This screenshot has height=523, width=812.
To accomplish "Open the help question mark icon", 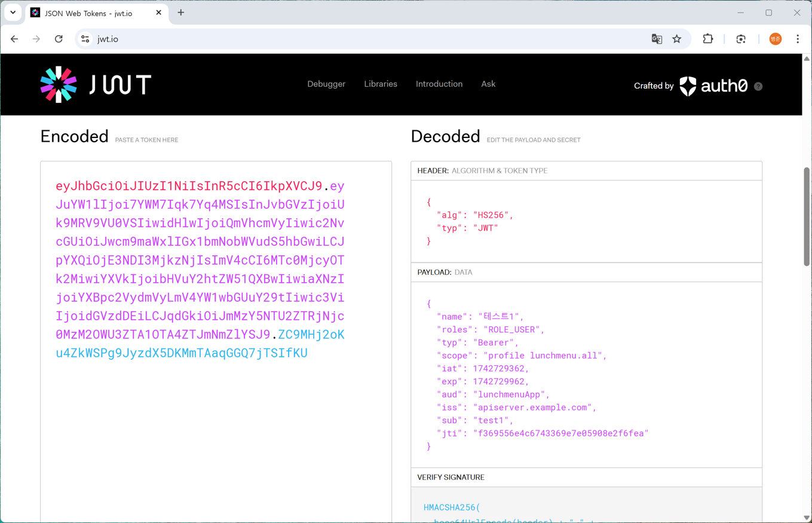I will tap(758, 87).
